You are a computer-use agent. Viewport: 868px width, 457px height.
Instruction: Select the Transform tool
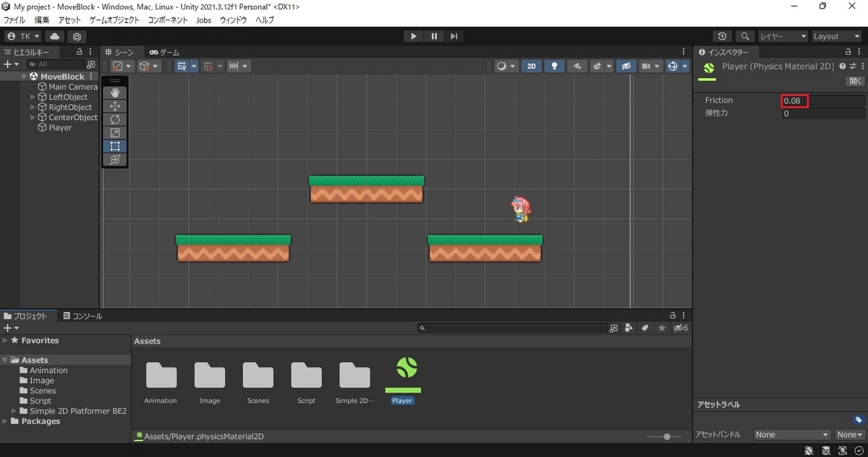pos(115,160)
